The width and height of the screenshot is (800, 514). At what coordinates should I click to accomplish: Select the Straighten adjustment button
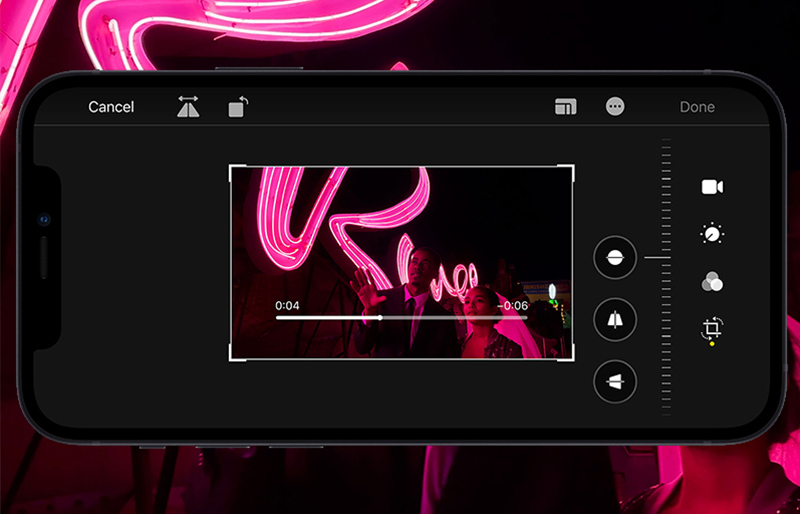pos(614,258)
